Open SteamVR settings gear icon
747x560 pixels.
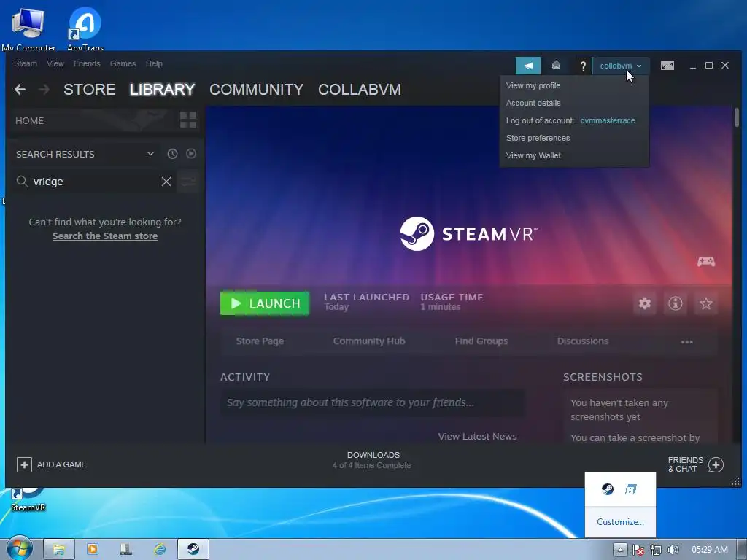(645, 303)
